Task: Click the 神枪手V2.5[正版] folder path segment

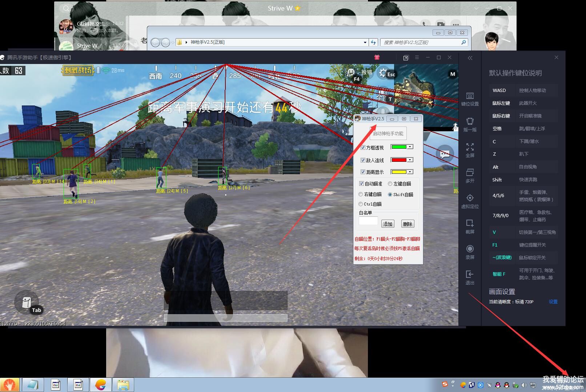Action: [x=208, y=42]
